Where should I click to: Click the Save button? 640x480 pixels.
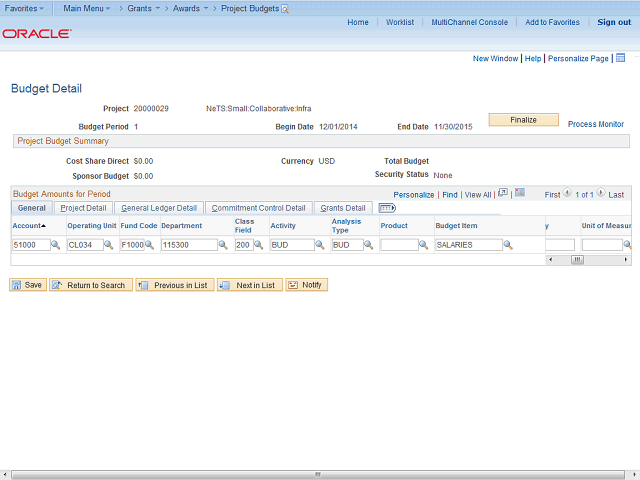pyautogui.click(x=27, y=285)
